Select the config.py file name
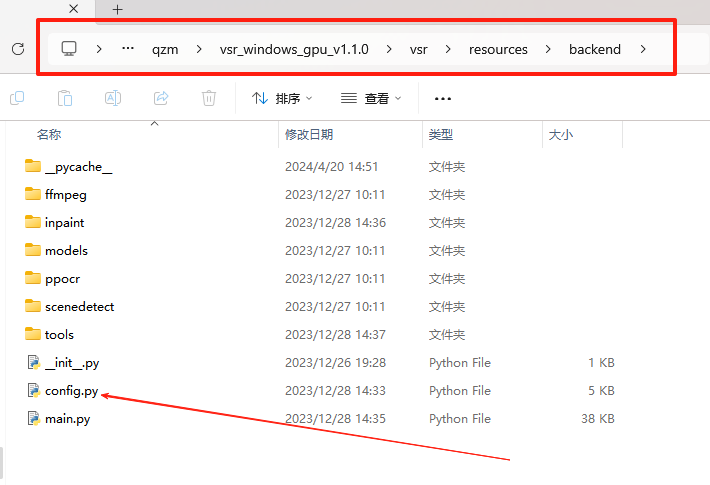The image size is (710, 485). 72,391
